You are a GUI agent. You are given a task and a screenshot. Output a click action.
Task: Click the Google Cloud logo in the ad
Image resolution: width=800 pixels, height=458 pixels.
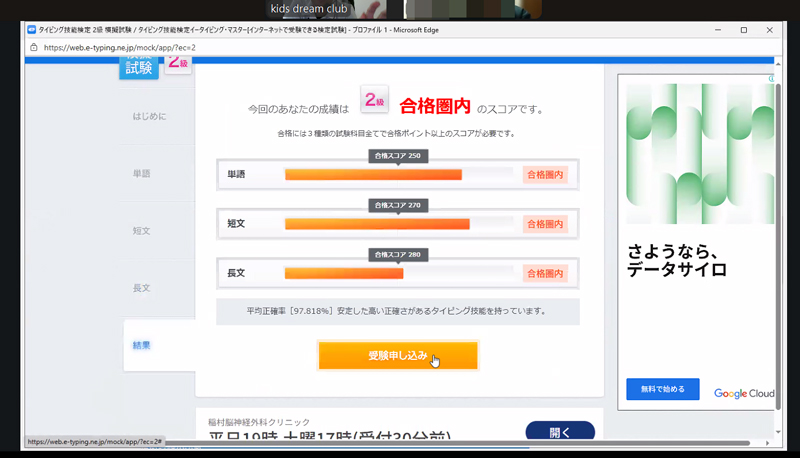click(745, 393)
